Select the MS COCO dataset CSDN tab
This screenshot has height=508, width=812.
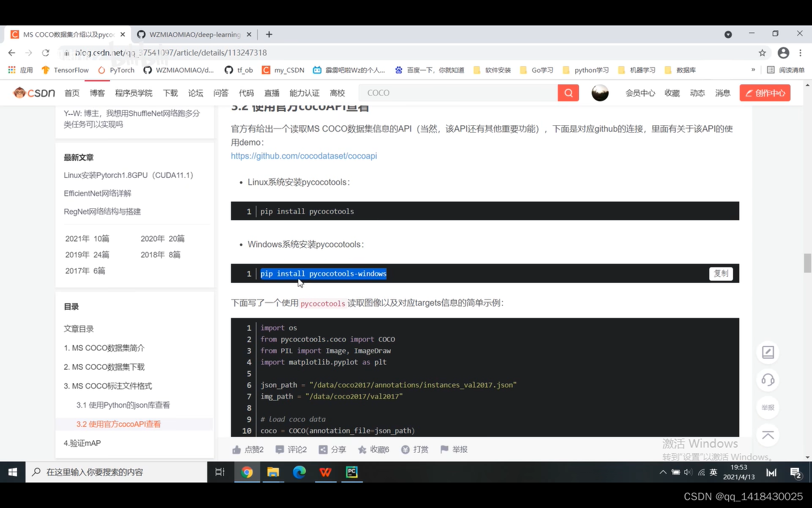(68, 34)
